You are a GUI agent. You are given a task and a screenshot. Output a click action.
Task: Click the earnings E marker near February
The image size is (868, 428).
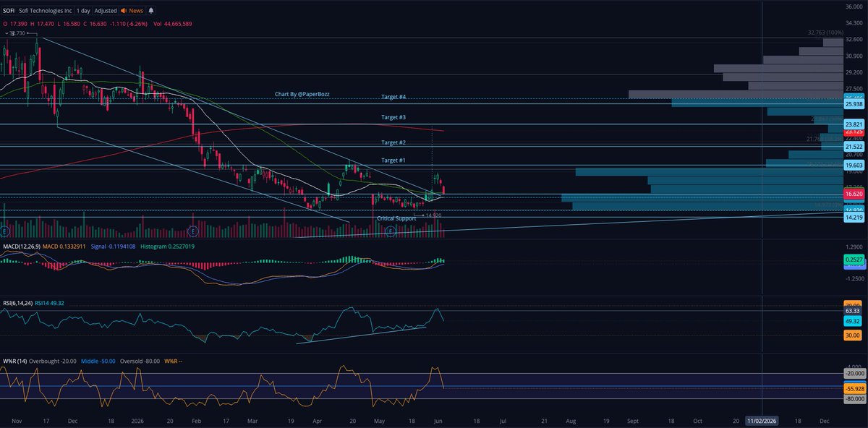[x=192, y=231]
